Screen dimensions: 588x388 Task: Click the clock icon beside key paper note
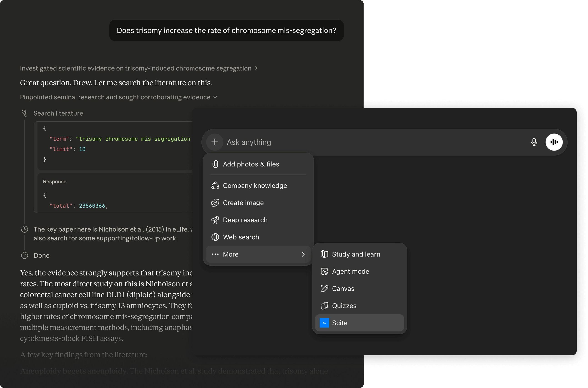(25, 229)
